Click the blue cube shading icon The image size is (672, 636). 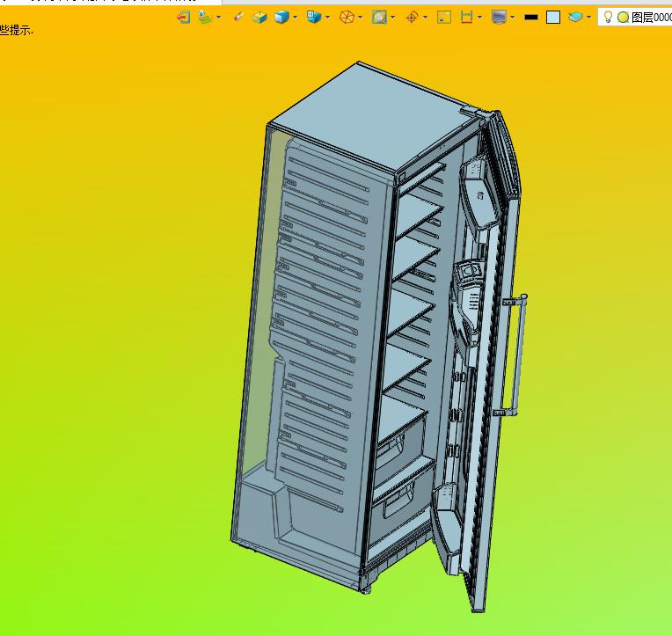(281, 17)
